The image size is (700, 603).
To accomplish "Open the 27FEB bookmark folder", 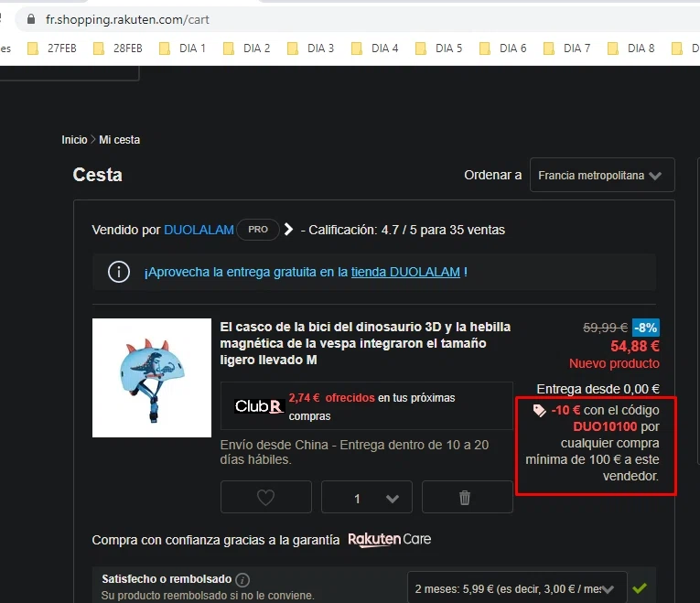I will pos(52,48).
